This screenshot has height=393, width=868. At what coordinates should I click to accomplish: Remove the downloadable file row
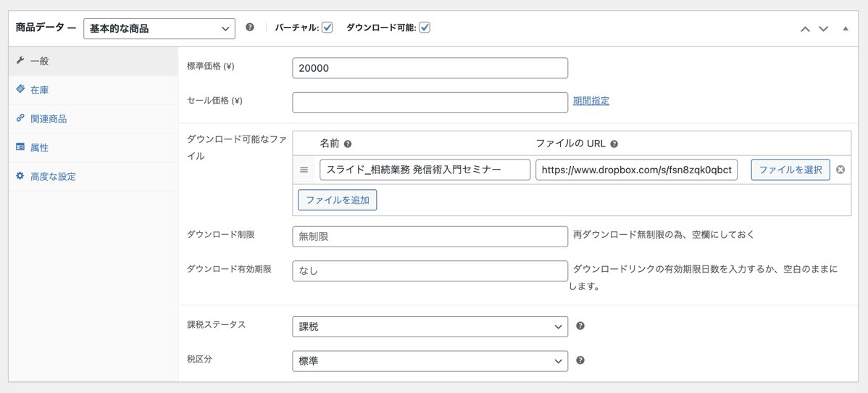click(x=840, y=170)
